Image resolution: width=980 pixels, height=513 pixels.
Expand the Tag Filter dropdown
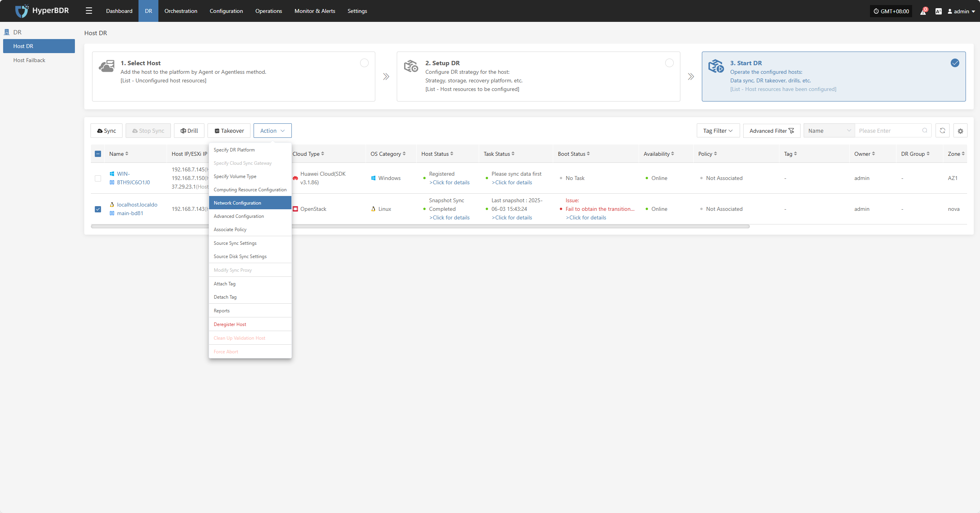718,131
